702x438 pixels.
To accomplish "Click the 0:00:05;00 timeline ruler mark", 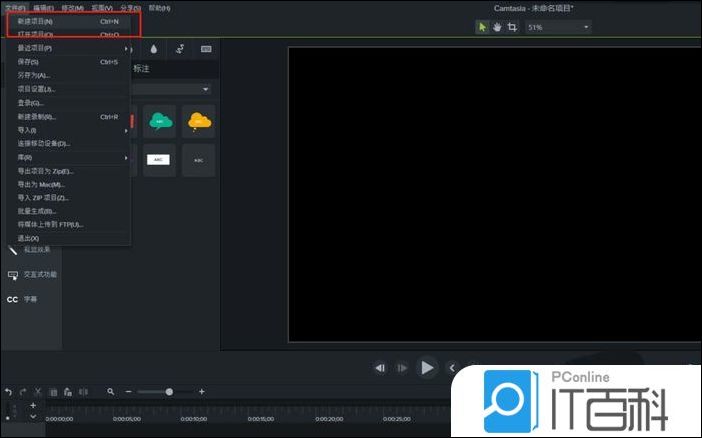I will pos(127,419).
